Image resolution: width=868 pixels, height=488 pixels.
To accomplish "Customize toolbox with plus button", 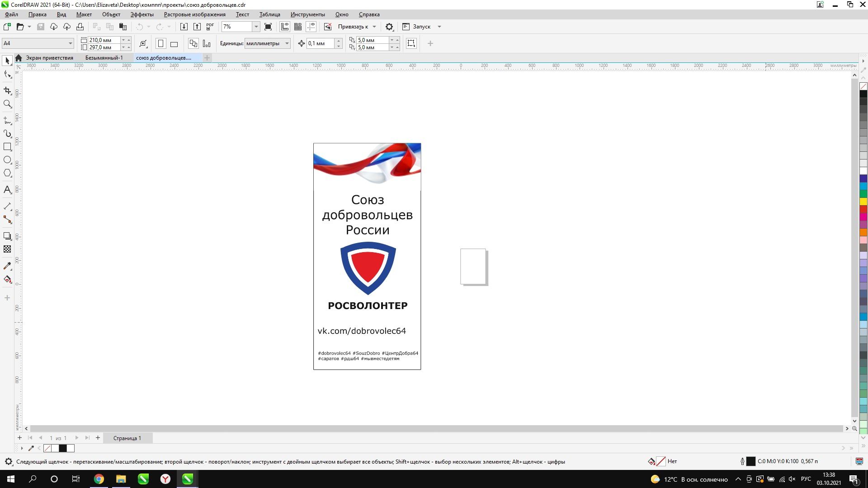I will pyautogui.click(x=7, y=298).
